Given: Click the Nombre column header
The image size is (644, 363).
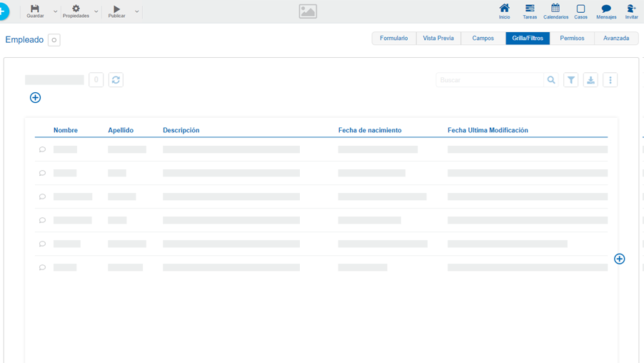Looking at the screenshot, I should click(x=65, y=130).
